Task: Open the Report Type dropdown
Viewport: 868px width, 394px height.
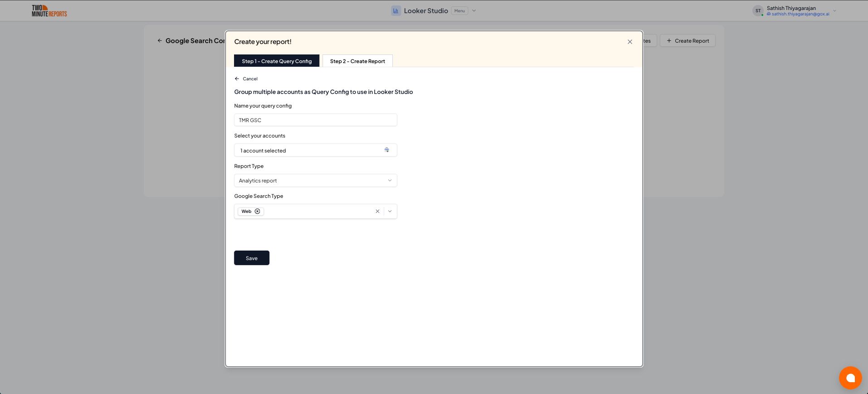Action: coord(315,180)
